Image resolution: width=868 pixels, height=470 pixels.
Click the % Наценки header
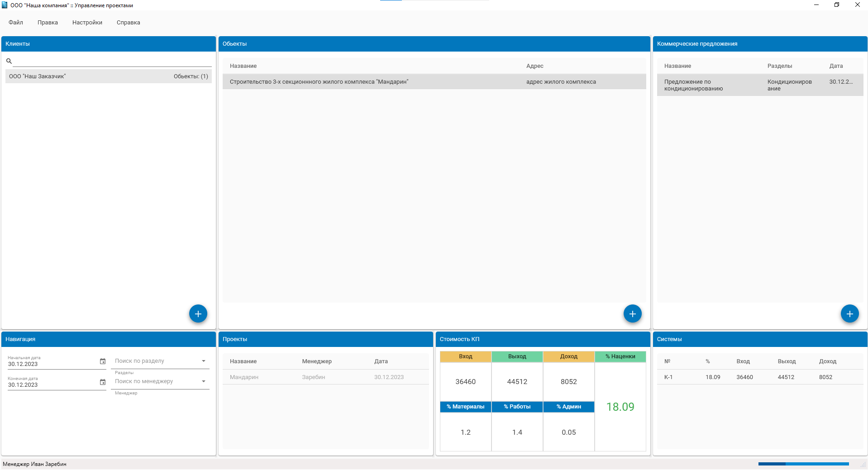[x=620, y=356]
